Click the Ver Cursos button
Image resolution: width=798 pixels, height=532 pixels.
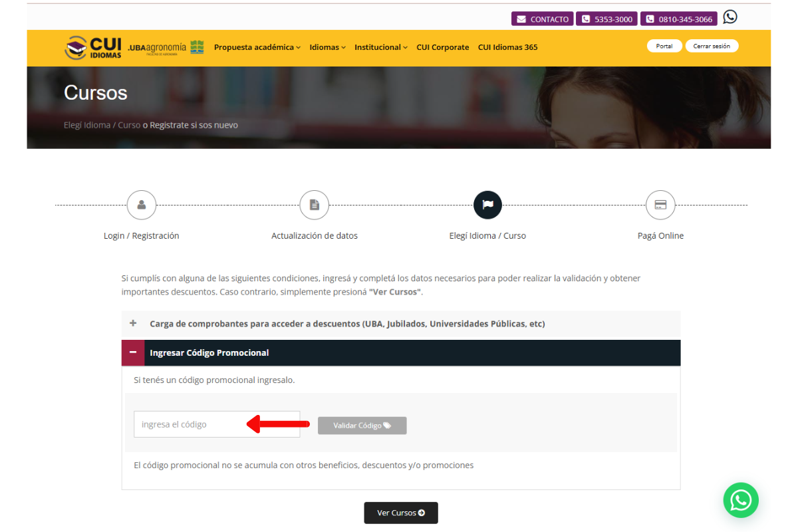pos(401,513)
